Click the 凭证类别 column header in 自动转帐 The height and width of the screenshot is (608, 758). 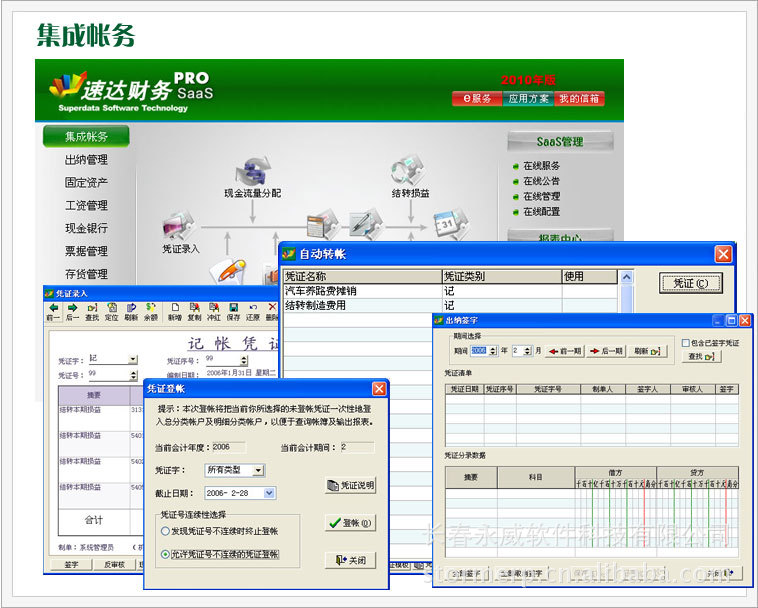point(502,276)
